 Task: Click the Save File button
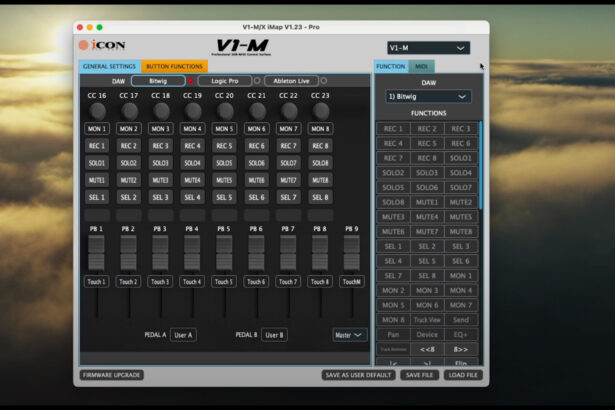[x=419, y=375]
